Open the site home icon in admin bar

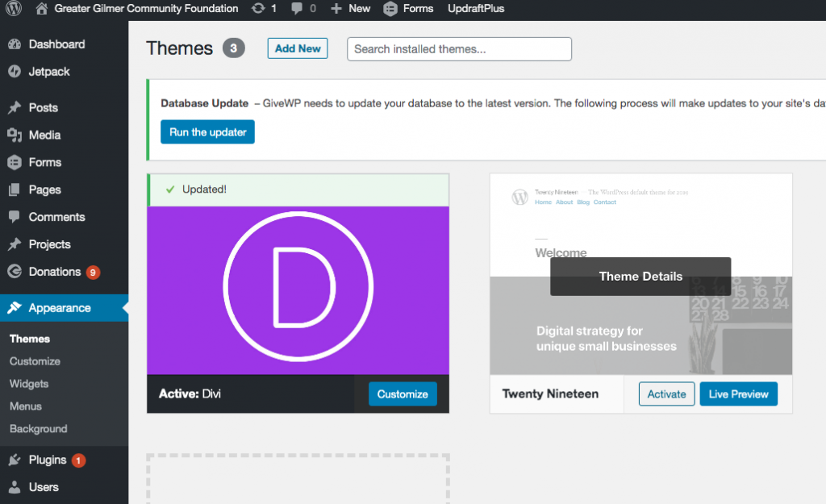[x=42, y=8]
